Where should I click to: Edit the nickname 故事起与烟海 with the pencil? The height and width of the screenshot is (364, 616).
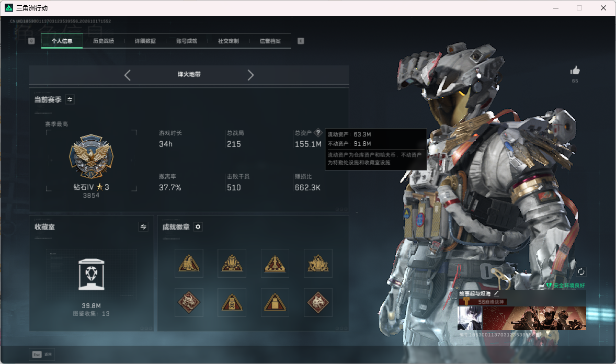[497, 293]
